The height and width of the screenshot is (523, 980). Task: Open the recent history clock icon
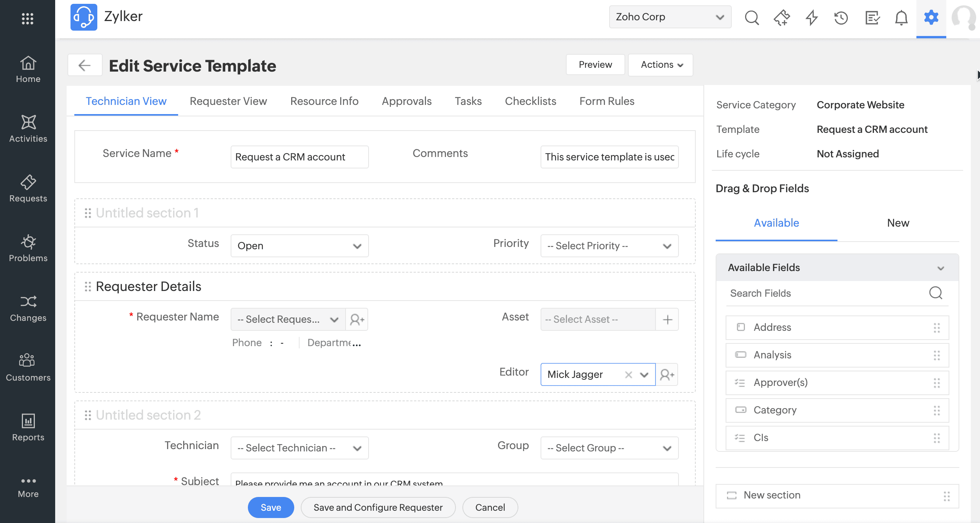pyautogui.click(x=841, y=18)
